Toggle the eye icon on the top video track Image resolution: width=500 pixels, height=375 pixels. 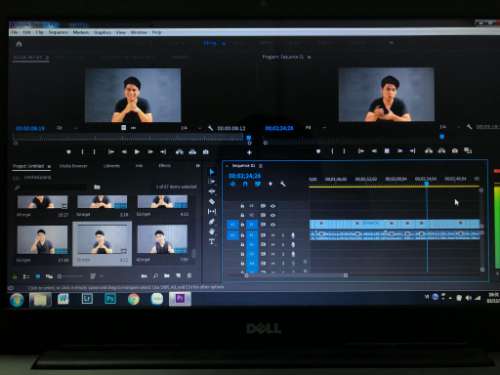pos(273,206)
